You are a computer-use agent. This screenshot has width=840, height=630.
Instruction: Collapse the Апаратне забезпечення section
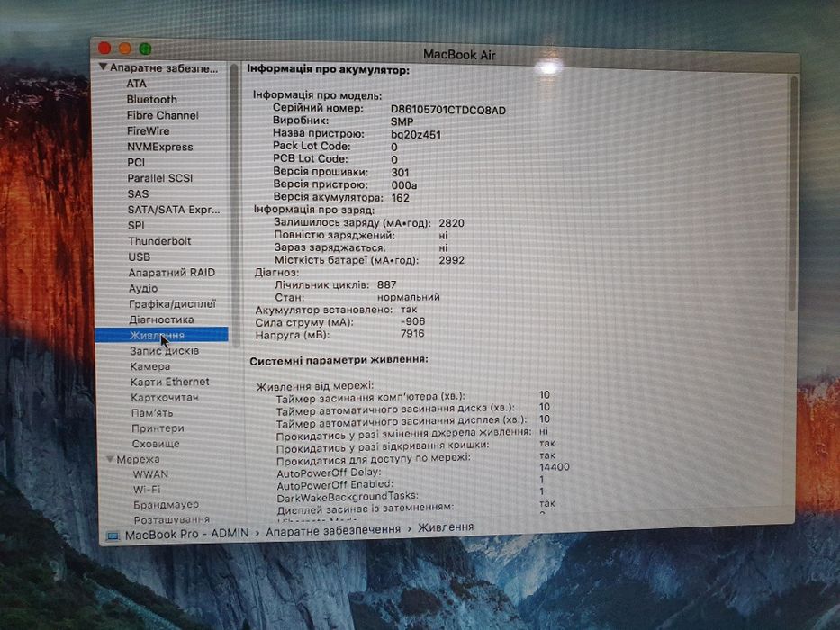103,67
